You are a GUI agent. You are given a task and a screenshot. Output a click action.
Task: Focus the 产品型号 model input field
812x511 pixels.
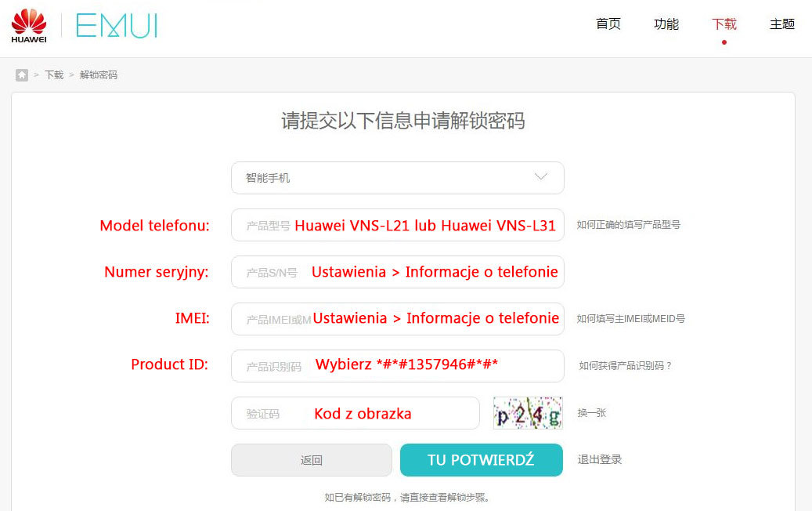(x=397, y=225)
